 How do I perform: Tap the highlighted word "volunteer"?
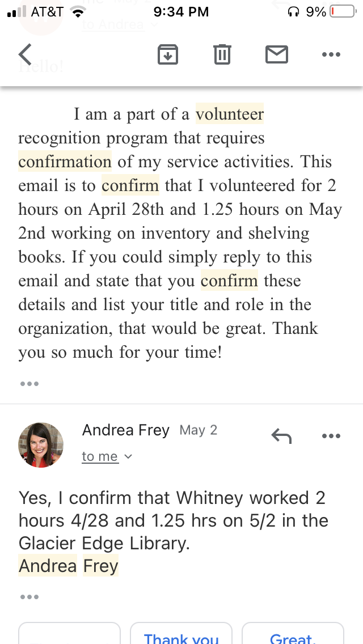point(230,115)
